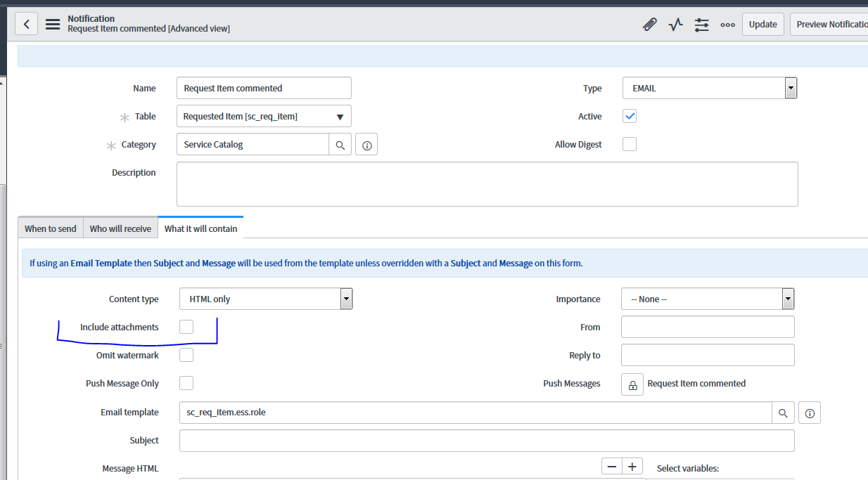Click the Request Item commented push message text

coord(696,384)
